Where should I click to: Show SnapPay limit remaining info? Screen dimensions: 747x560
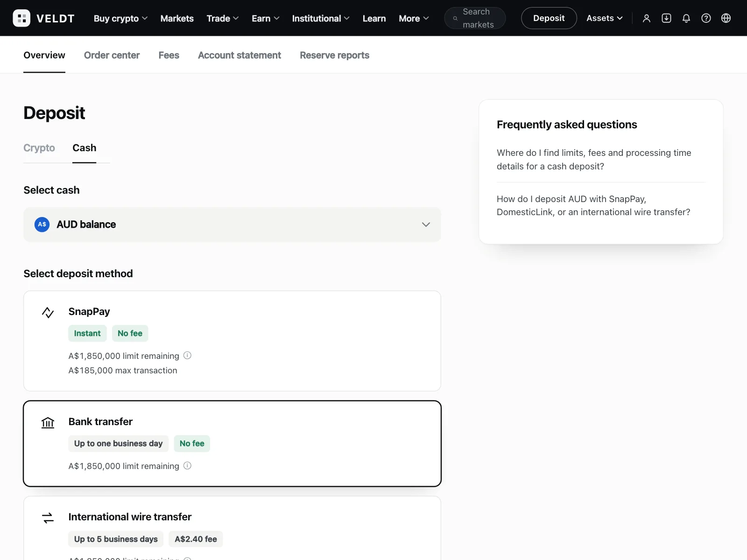(x=187, y=356)
